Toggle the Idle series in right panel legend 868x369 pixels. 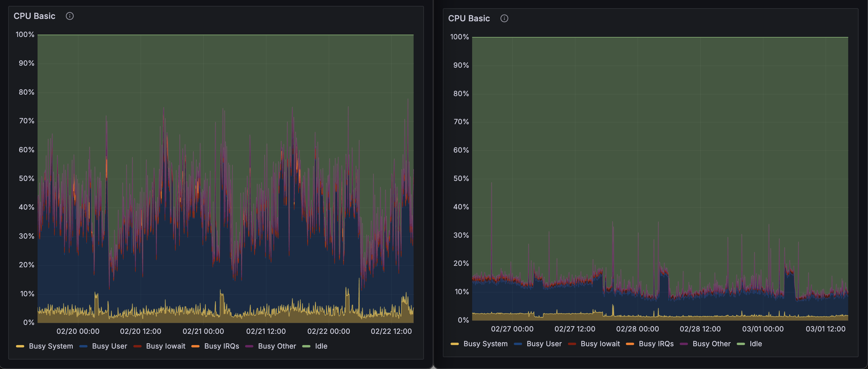click(x=756, y=344)
